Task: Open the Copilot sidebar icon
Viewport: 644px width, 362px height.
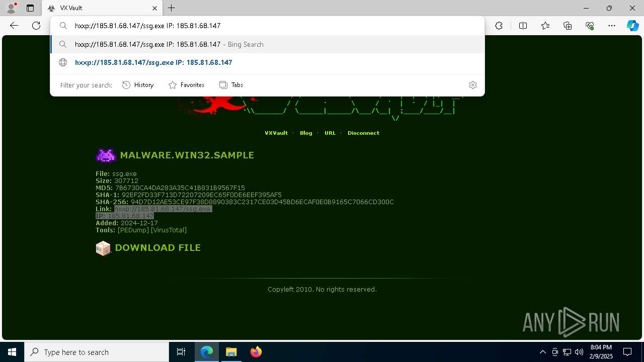Action: (632, 26)
